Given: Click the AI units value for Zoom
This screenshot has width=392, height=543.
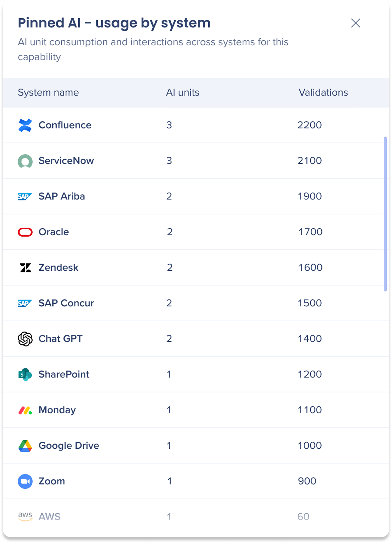Looking at the screenshot, I should point(170,481).
